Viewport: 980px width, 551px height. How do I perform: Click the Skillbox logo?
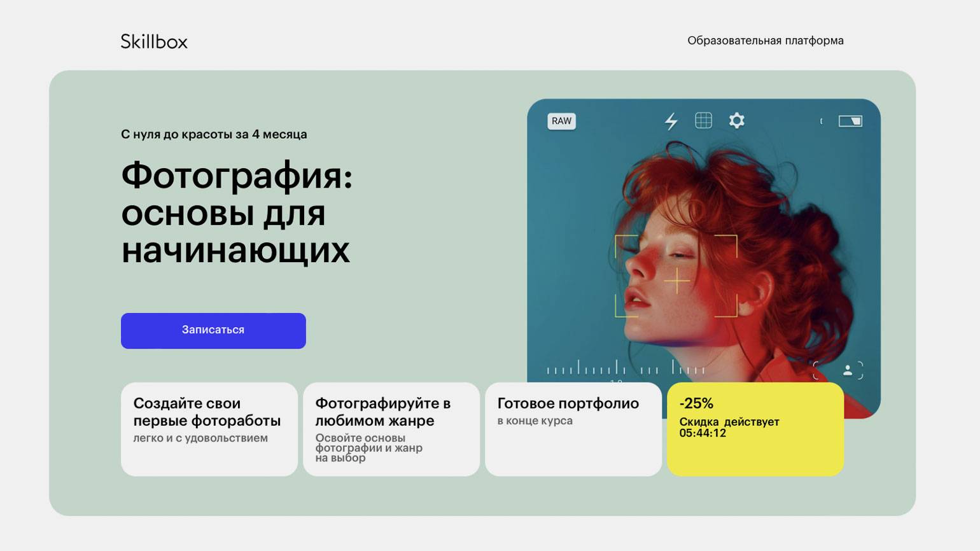[154, 41]
